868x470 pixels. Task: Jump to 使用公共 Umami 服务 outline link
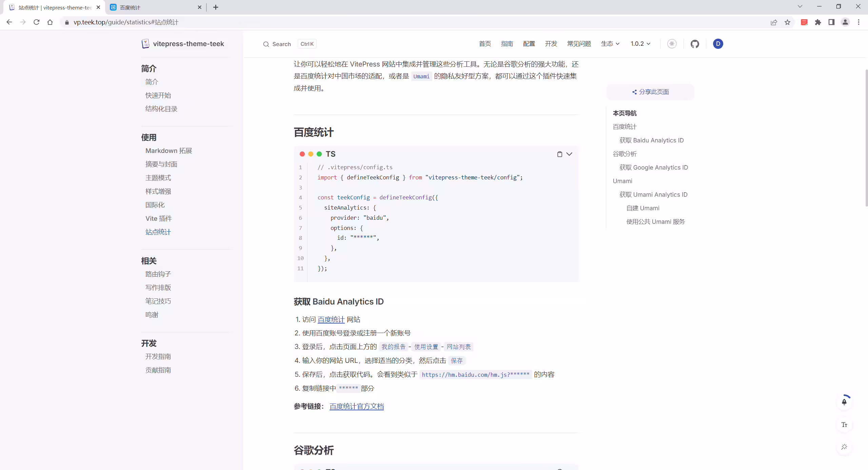(x=656, y=222)
